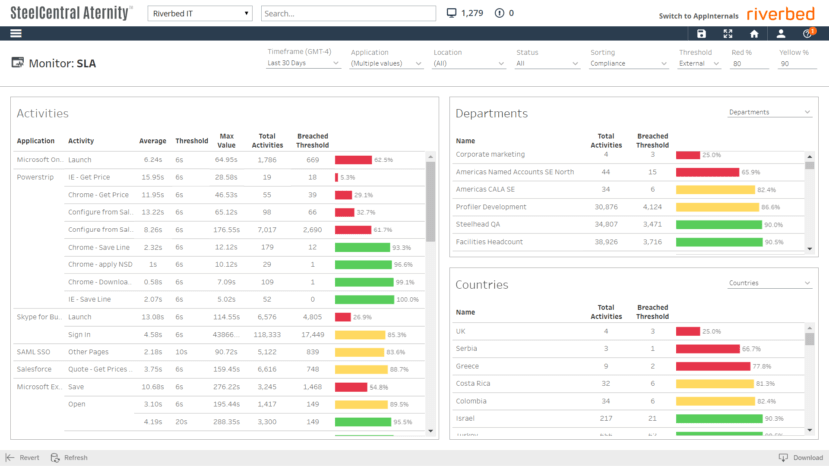
Task: Select the SAML SSO application
Action: [33, 352]
